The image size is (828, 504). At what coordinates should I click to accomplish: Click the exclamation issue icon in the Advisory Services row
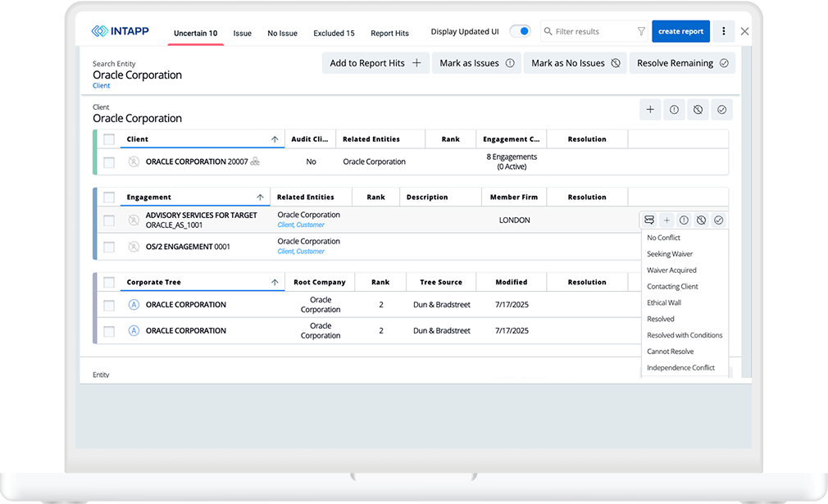[x=684, y=220]
